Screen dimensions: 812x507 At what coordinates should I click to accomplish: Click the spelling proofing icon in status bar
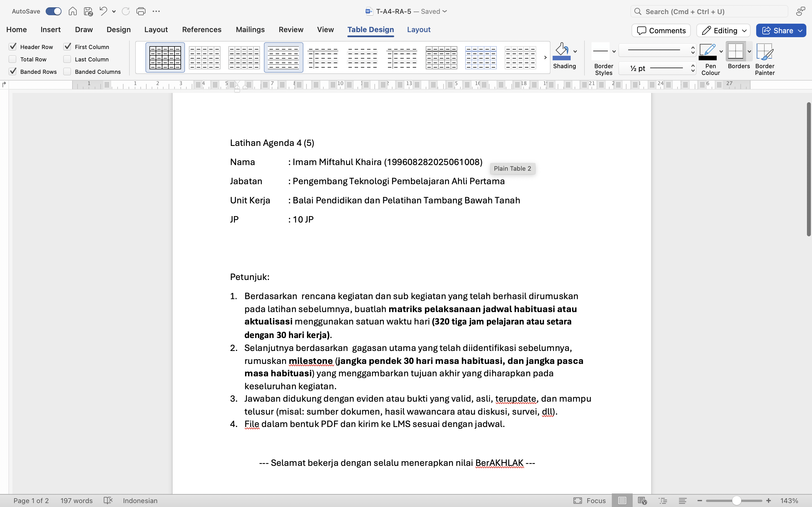[108, 500]
